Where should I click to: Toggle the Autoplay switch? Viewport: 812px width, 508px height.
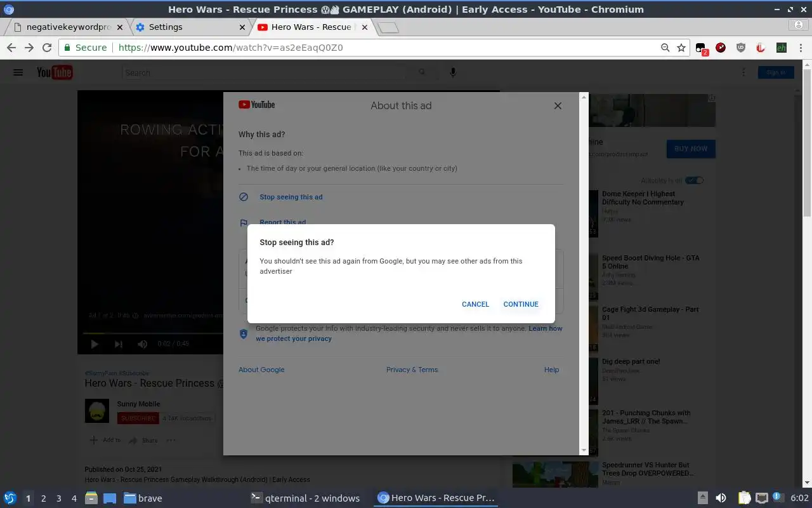tap(695, 180)
